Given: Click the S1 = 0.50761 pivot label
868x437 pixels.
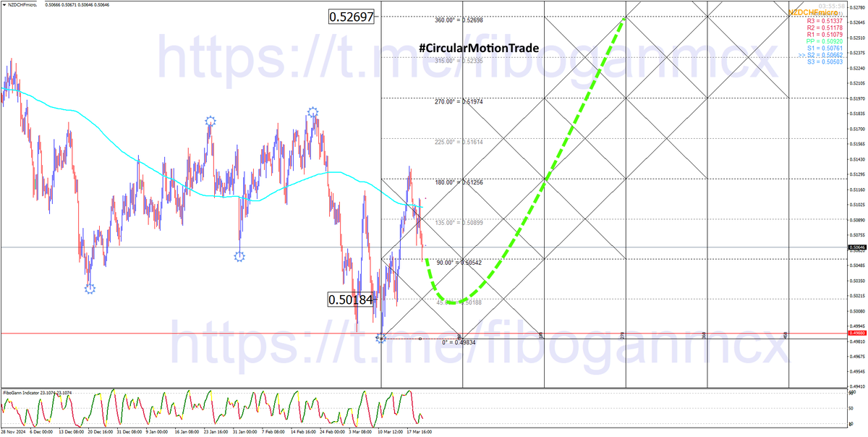Looking at the screenshot, I should point(825,48).
